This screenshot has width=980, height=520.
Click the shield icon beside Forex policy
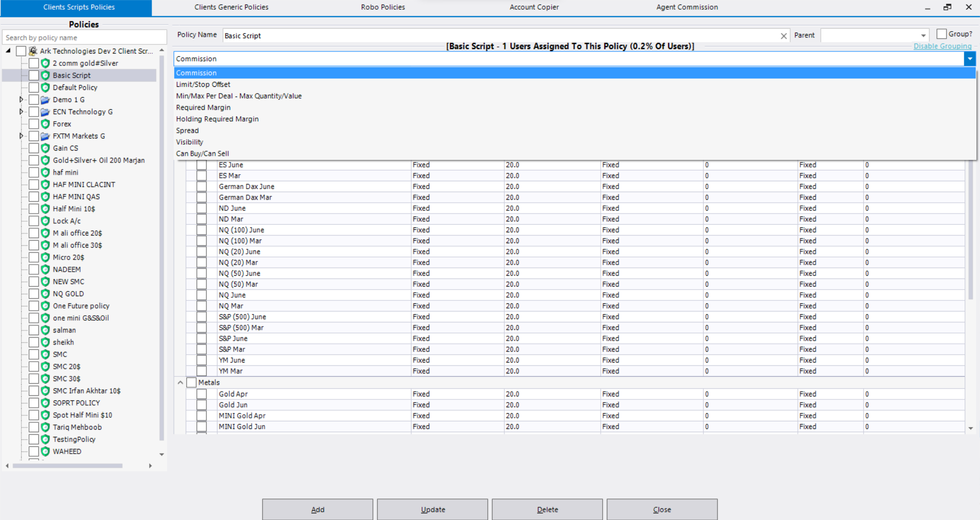click(45, 124)
